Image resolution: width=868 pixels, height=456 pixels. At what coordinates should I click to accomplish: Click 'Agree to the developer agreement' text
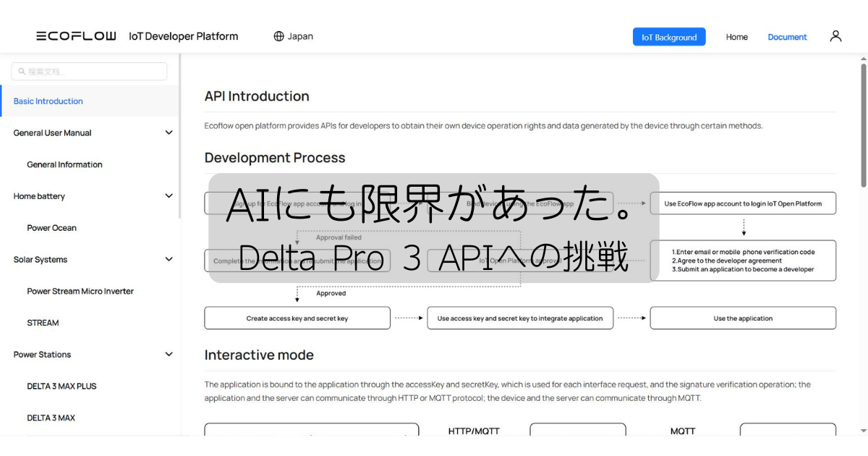(727, 261)
